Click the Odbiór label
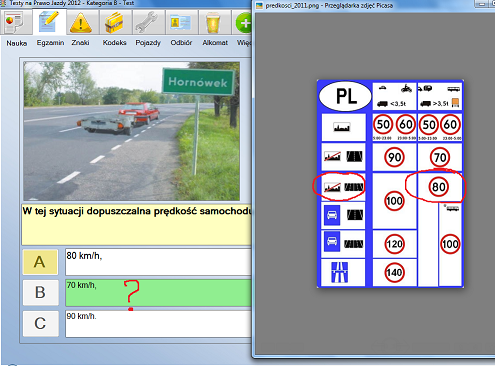 click(181, 43)
